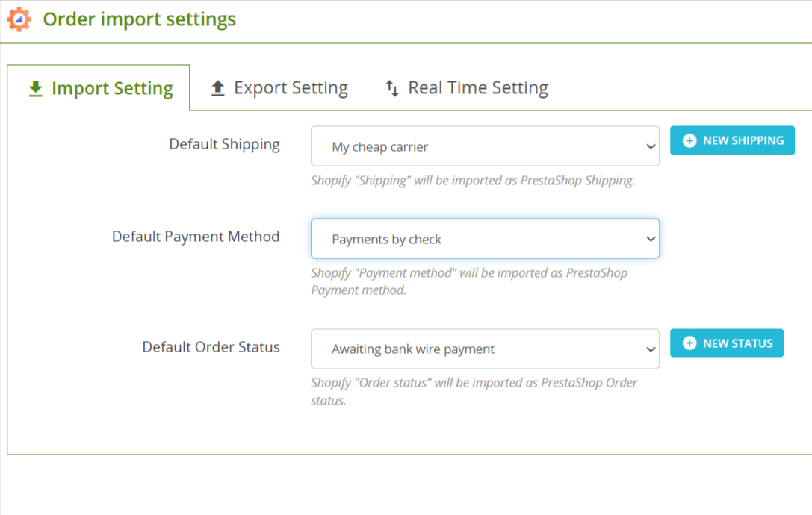Switch to the Import Setting tab
Viewport: 812px width, 515px height.
[x=99, y=88]
